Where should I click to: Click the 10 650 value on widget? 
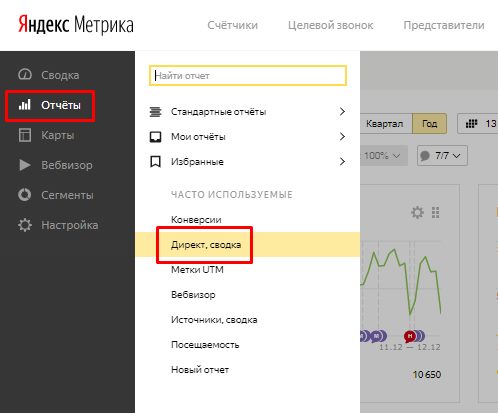[x=427, y=375]
